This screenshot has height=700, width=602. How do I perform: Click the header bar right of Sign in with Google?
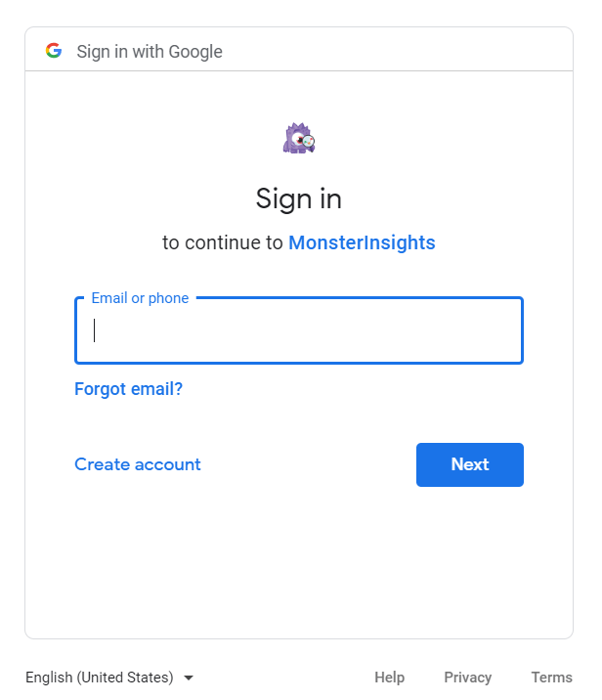397,49
